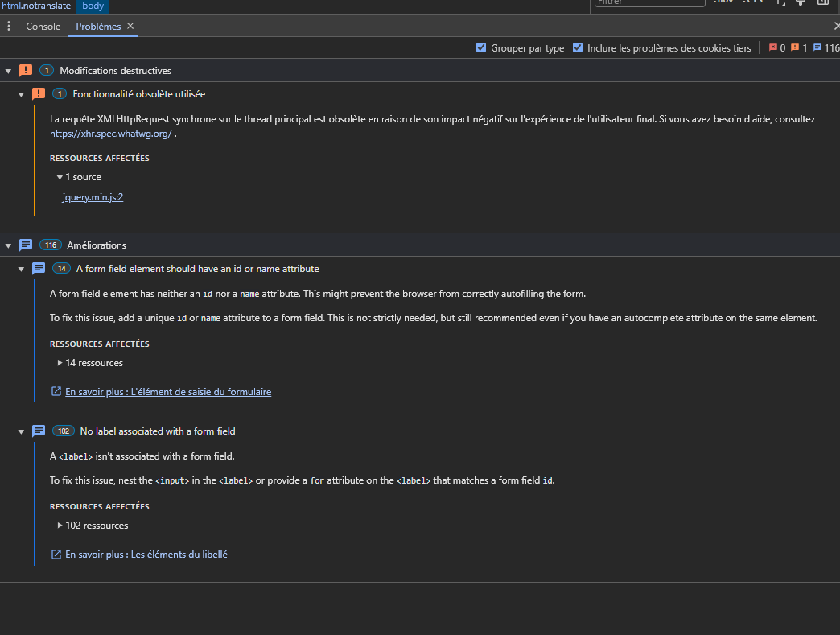
Task: Click the red page errors counter icon
Action: 773,48
